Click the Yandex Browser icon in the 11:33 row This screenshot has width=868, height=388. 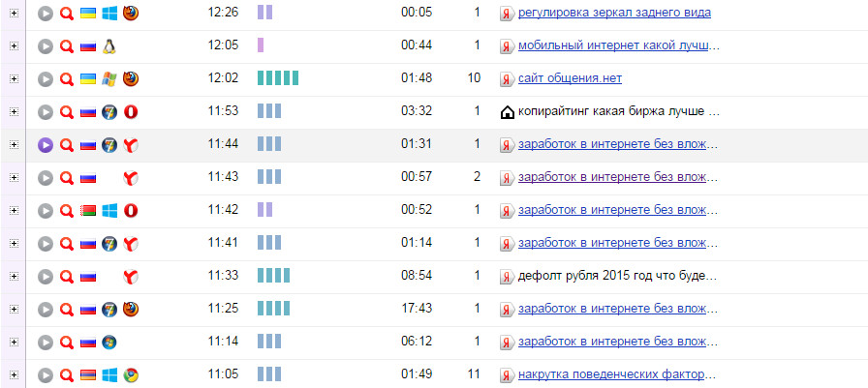point(131,277)
